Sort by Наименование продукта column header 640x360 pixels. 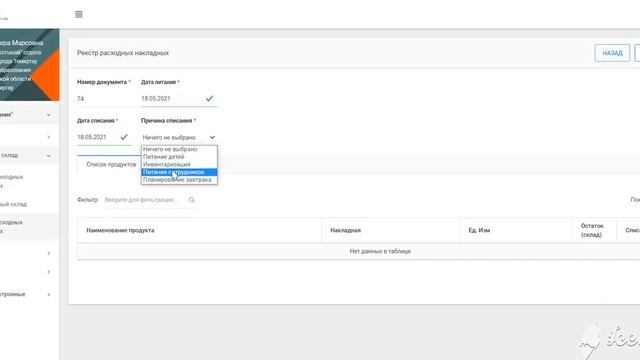[x=199, y=230]
